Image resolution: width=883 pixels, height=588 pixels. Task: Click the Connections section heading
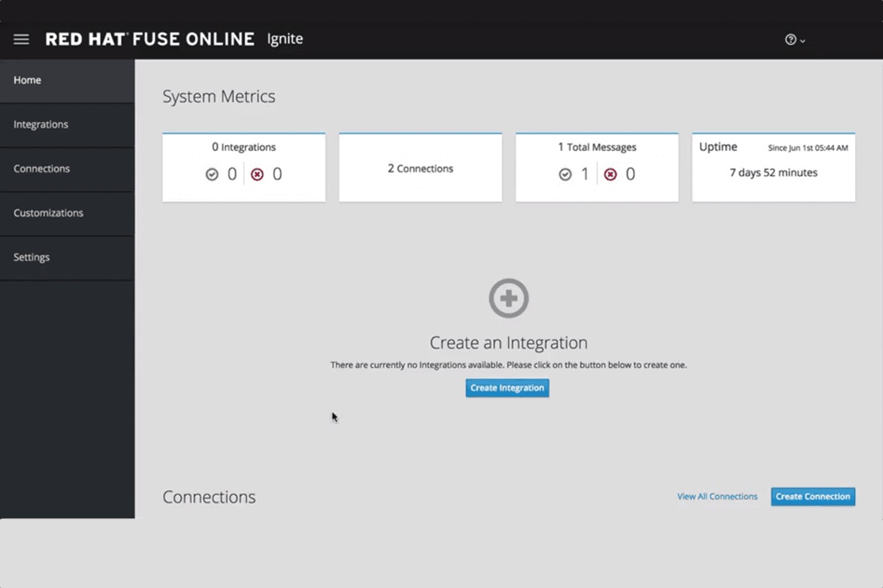pos(209,497)
